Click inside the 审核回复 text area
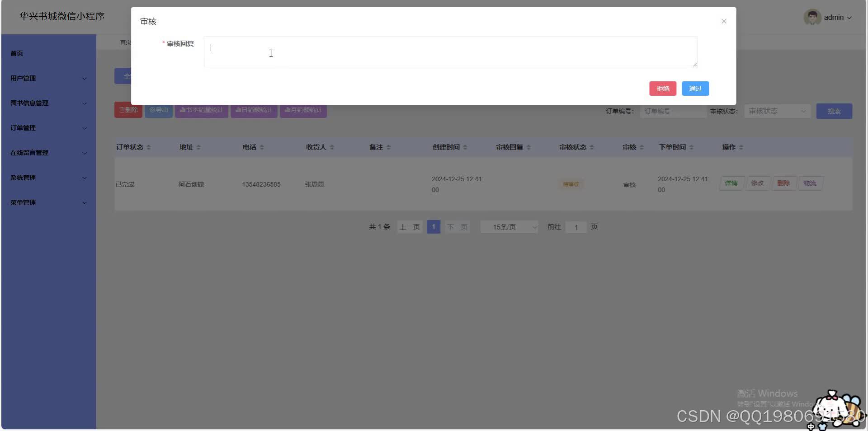The height and width of the screenshot is (431, 868). [x=450, y=52]
